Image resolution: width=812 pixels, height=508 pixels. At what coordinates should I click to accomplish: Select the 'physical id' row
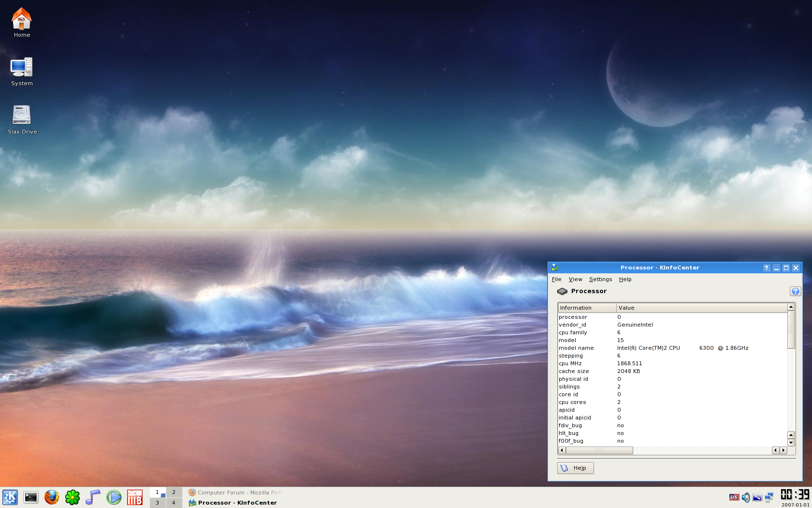(673, 379)
